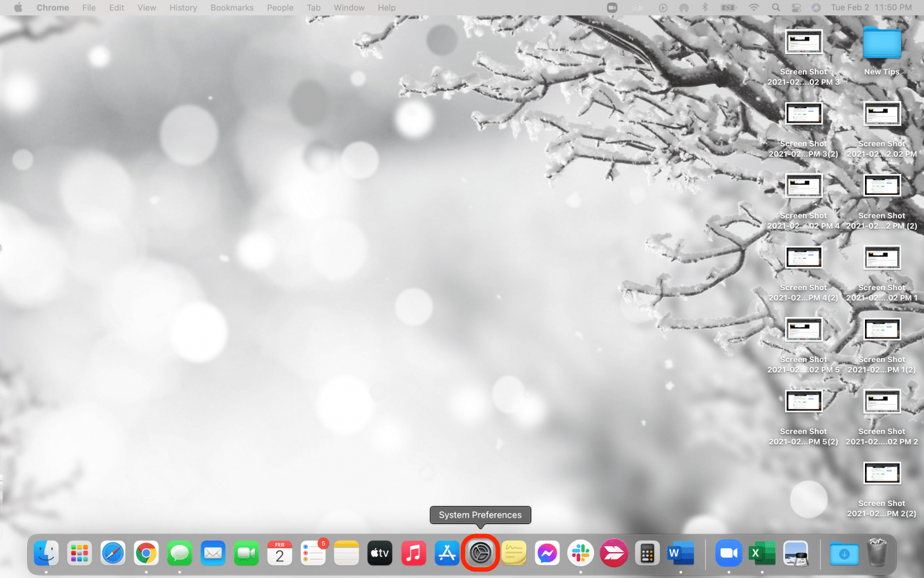Viewport: 924px width, 578px height.
Task: Launch Zoom from the Dock
Action: (x=729, y=553)
